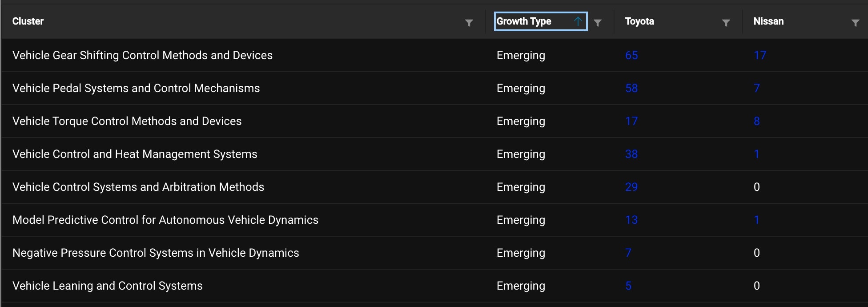Open Toyota count 5 for Vehicle Leaning
Image resolution: width=868 pixels, height=307 pixels.
[x=628, y=286]
